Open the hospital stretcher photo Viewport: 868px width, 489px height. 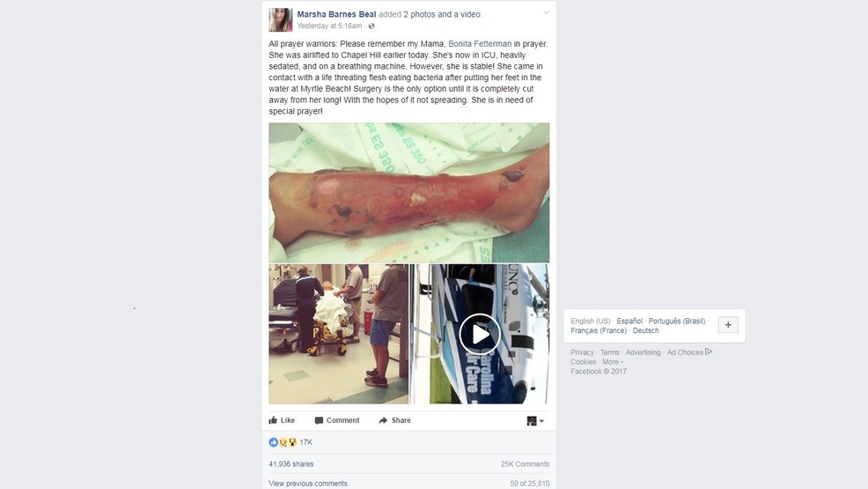339,334
